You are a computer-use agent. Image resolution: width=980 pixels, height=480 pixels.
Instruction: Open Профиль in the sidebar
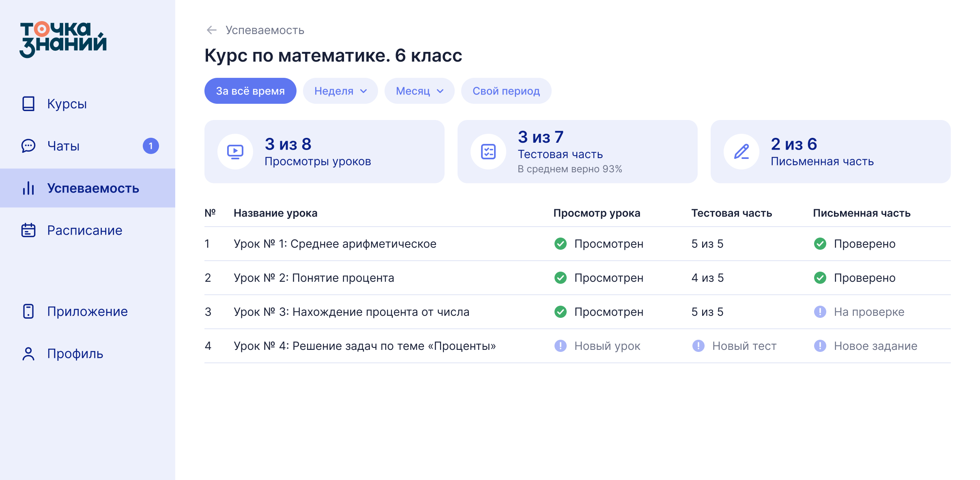(88, 354)
